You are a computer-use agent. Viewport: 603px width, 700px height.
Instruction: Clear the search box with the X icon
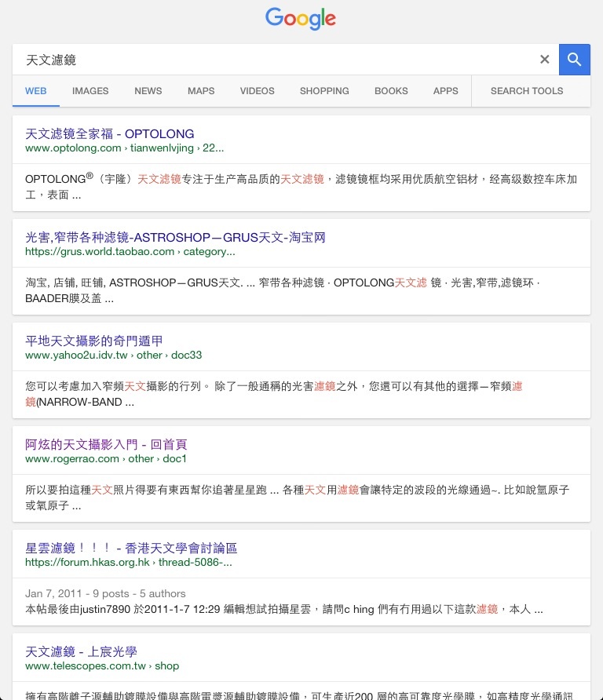[x=544, y=60]
